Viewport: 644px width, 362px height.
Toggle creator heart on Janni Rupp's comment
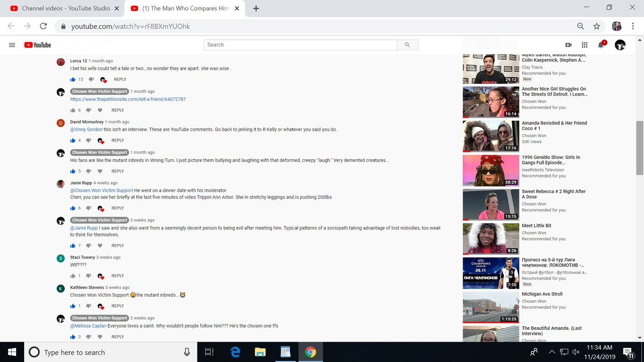click(101, 208)
